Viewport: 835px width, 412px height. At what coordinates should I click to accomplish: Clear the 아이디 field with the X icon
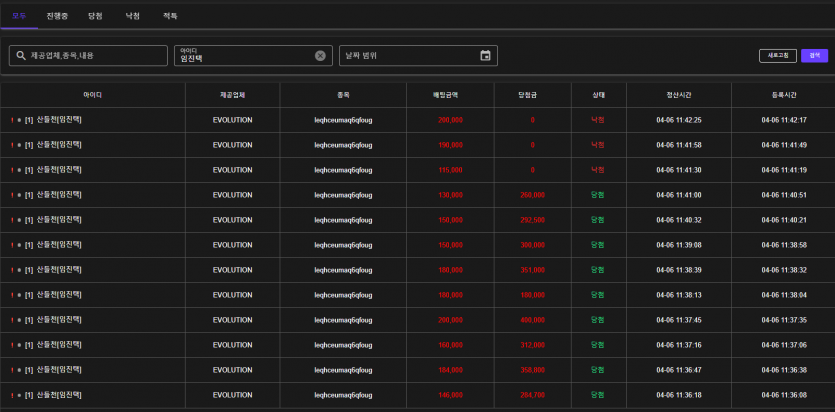click(320, 55)
